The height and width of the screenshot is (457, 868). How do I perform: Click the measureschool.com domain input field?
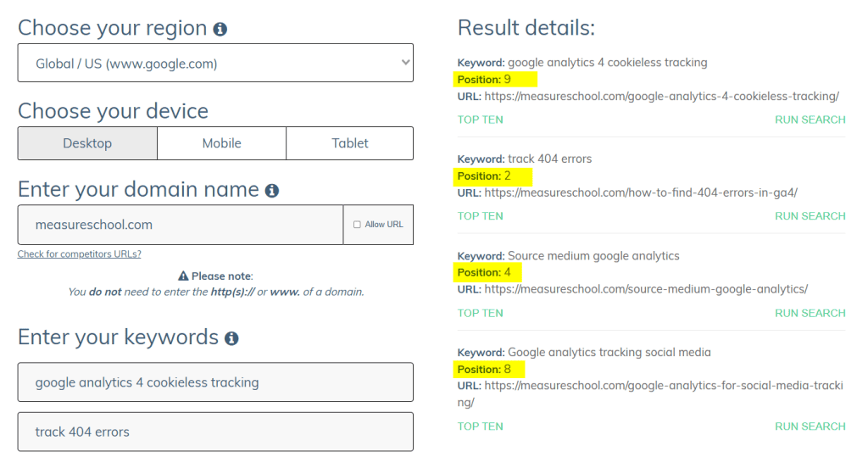pyautogui.click(x=181, y=225)
